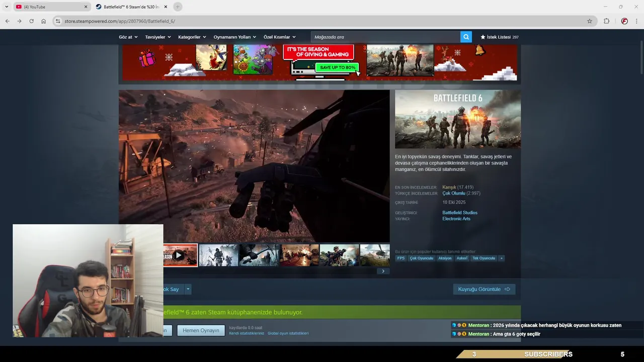Click the browser back arrow
644x362 pixels.
[x=7, y=21]
